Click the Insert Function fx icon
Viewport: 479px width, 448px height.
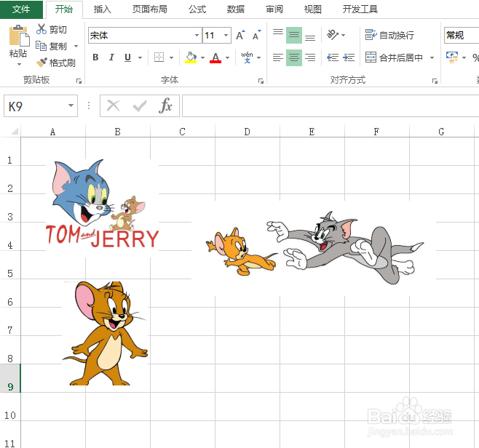[165, 106]
